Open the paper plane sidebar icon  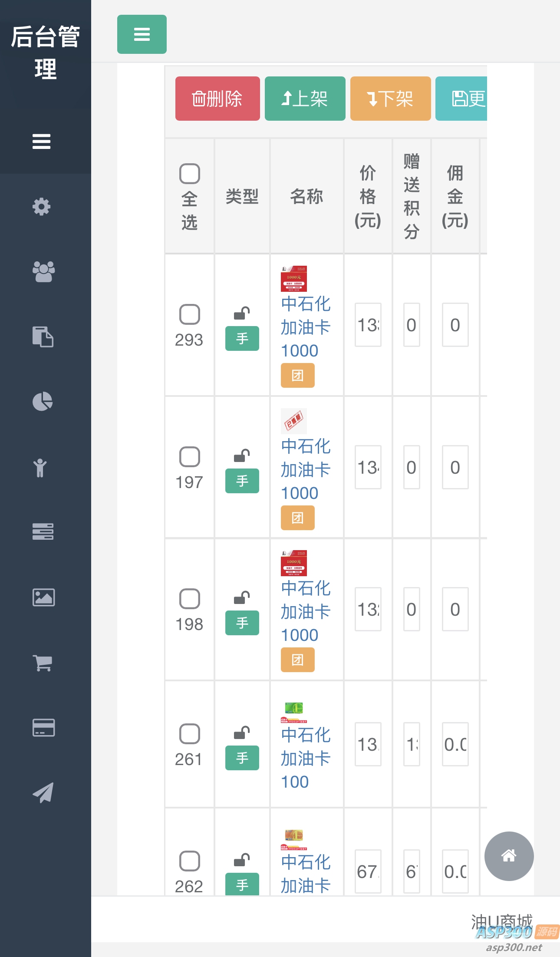coord(43,792)
